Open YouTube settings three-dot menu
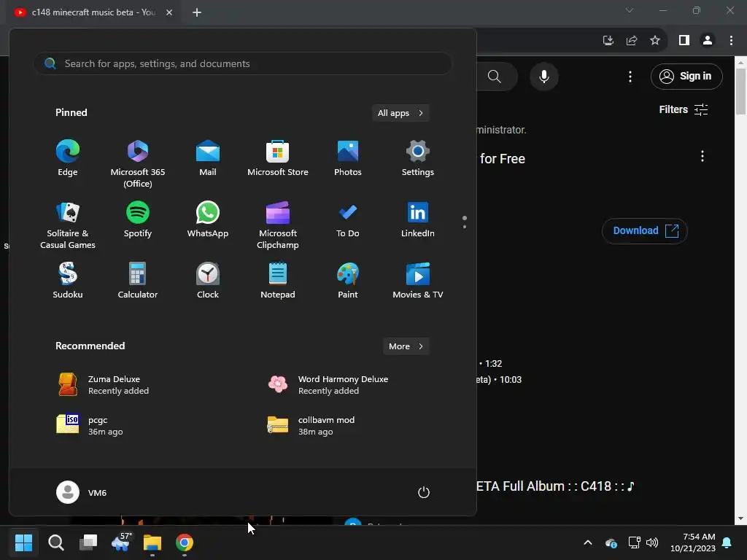The height and width of the screenshot is (560, 747). [630, 77]
